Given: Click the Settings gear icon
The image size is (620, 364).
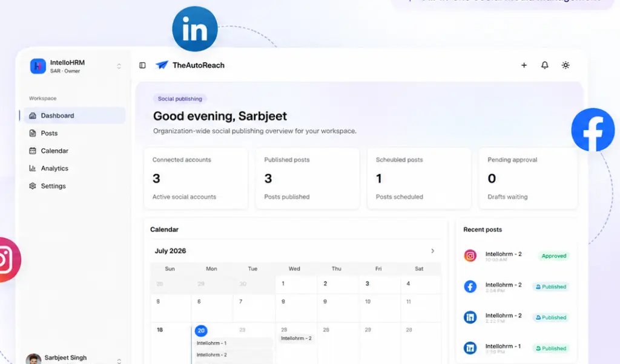Looking at the screenshot, I should pyautogui.click(x=33, y=186).
